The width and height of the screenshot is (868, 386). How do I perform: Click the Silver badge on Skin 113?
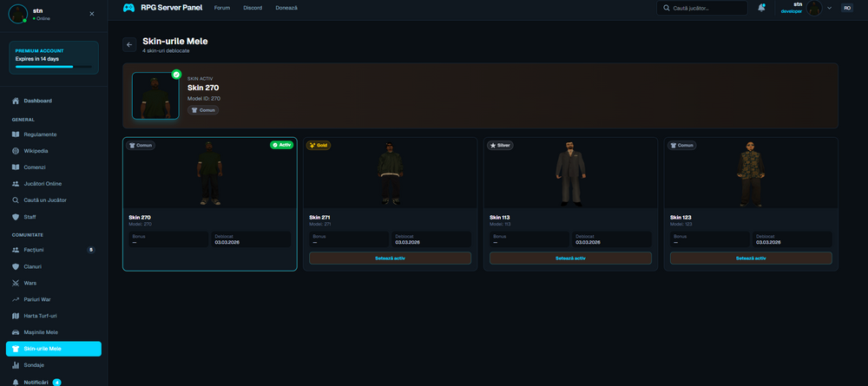point(501,145)
